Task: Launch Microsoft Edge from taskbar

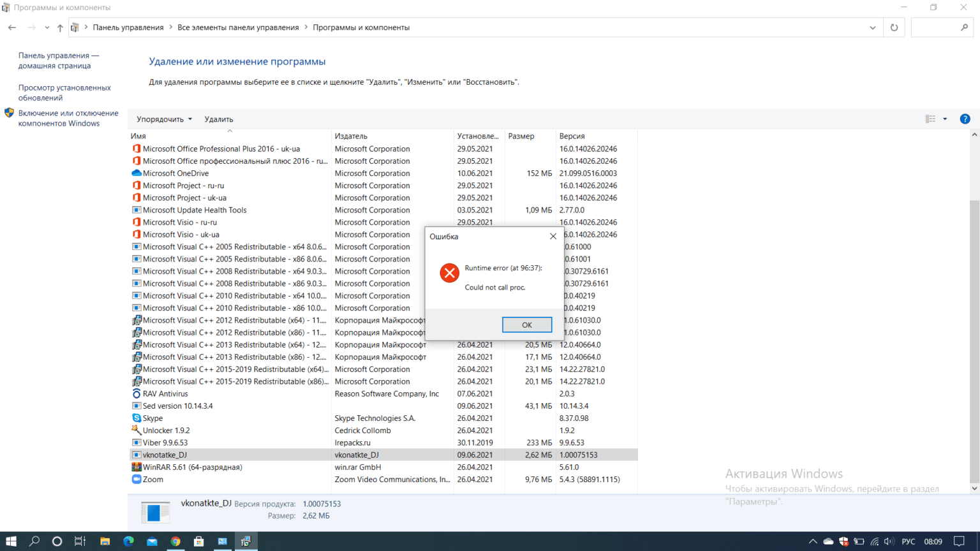Action: tap(128, 541)
